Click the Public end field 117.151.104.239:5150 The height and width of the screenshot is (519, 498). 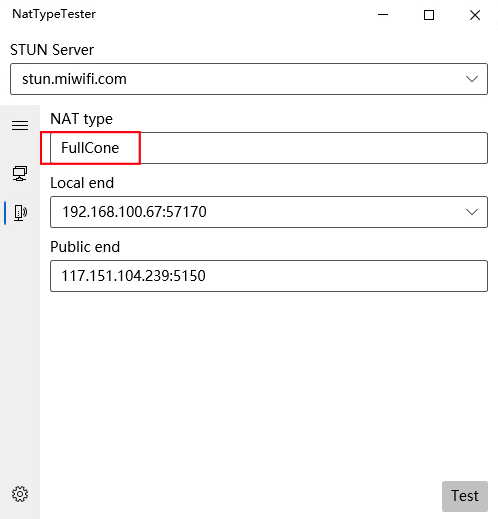pos(269,276)
